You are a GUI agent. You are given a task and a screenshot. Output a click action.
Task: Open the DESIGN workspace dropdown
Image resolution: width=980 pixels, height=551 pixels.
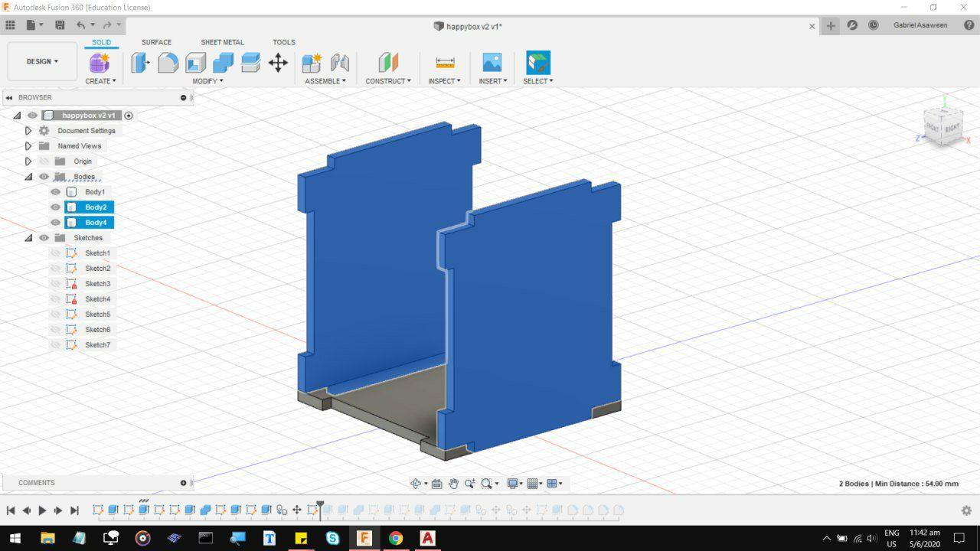[42, 61]
